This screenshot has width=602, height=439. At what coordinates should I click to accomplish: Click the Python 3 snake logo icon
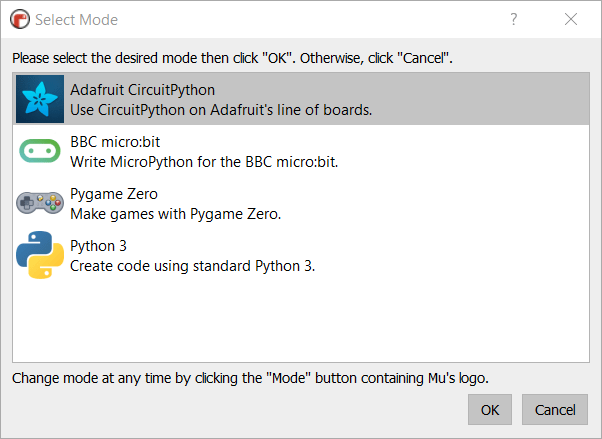coord(40,255)
